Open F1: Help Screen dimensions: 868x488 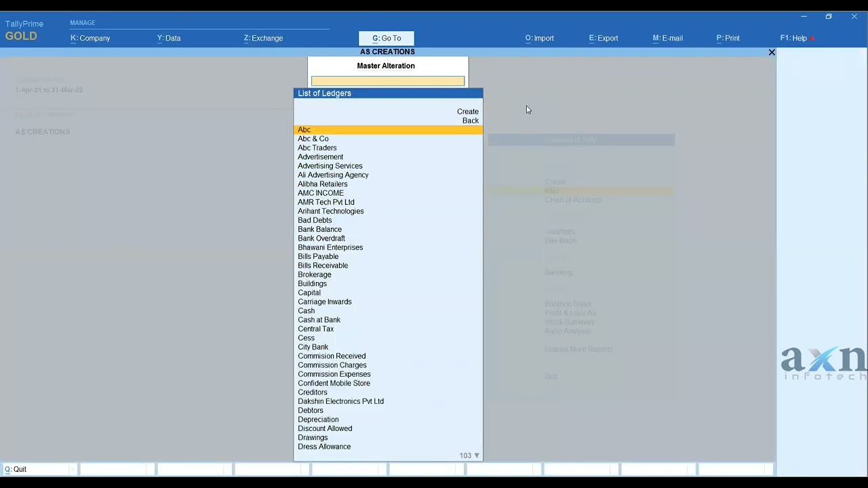[793, 38]
